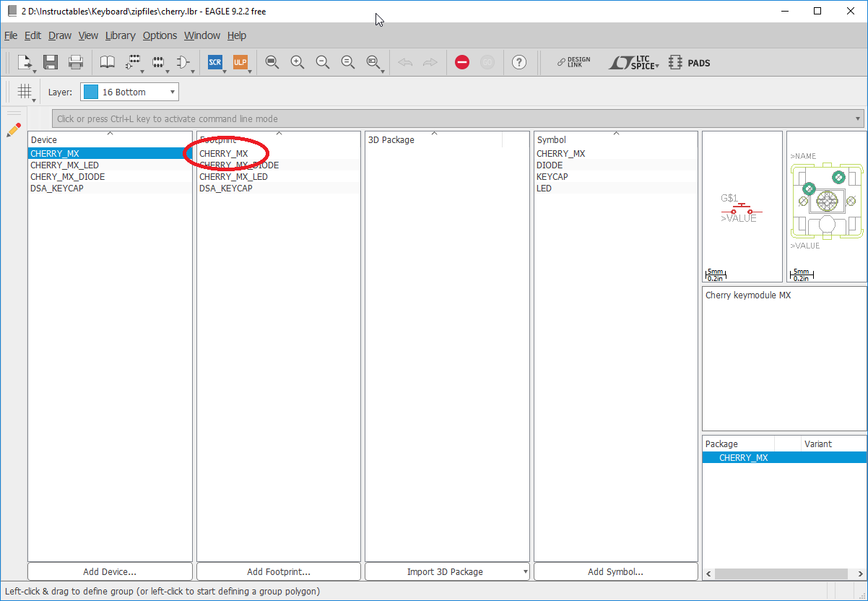Click the Add Device... button
Image resolution: width=868 pixels, height=601 pixels.
110,572
